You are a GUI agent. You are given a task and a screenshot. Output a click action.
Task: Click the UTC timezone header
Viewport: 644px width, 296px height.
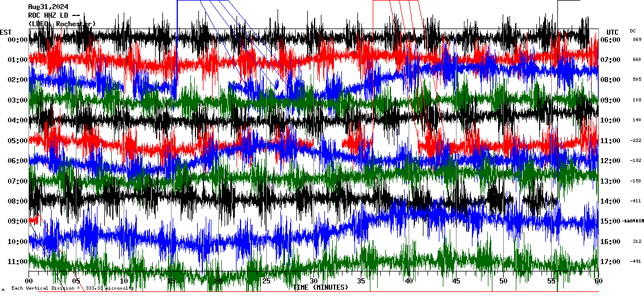coord(612,32)
